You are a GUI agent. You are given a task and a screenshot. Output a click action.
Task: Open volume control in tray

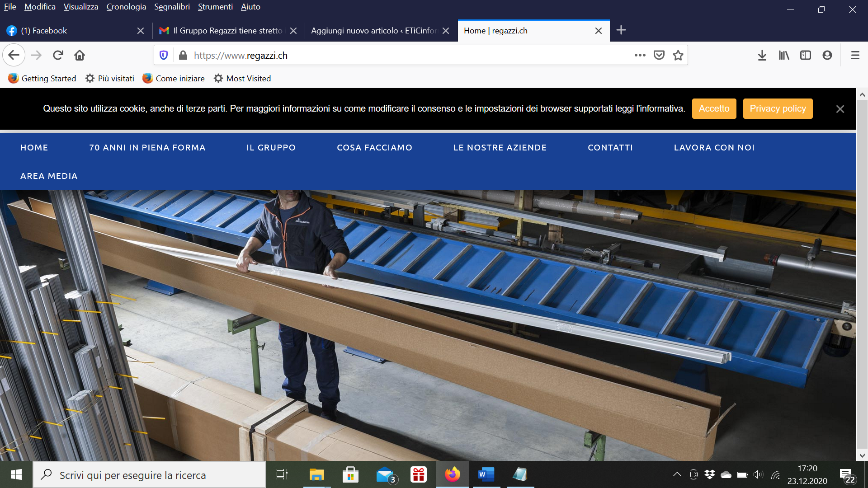(758, 474)
